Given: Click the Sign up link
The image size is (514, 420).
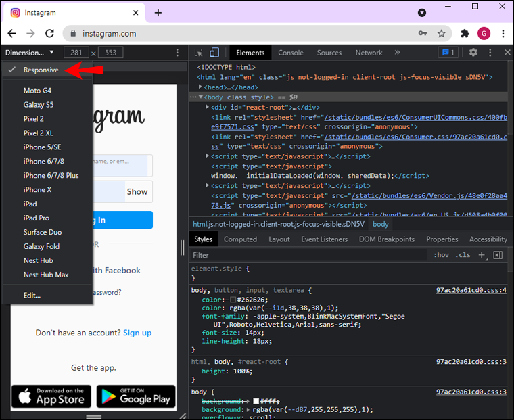Looking at the screenshot, I should pos(137,333).
